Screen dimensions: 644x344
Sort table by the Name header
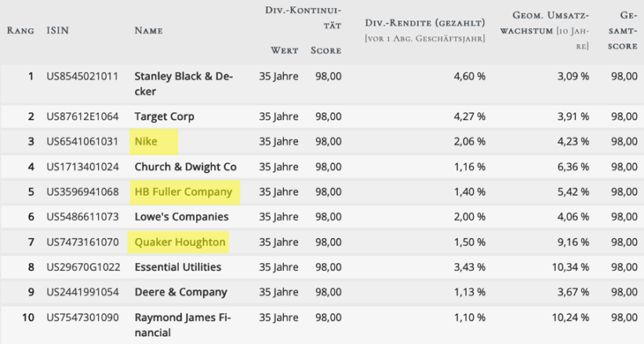[x=149, y=30]
